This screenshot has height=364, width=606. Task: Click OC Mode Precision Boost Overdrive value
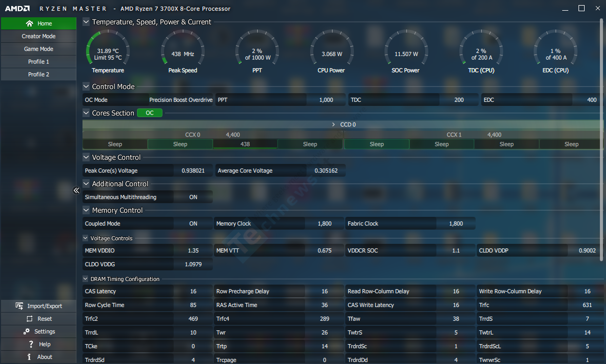pos(181,100)
